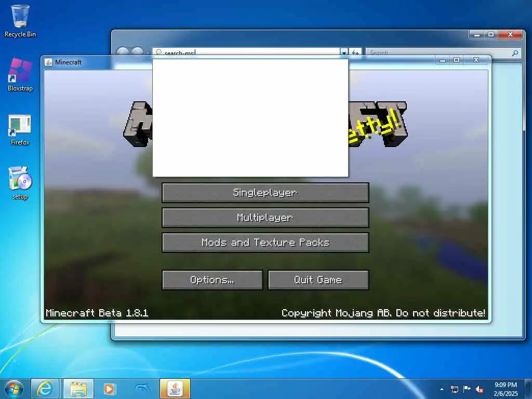Image resolution: width=532 pixels, height=399 pixels.
Task: Open the Action Center flag icon
Action: click(x=467, y=389)
